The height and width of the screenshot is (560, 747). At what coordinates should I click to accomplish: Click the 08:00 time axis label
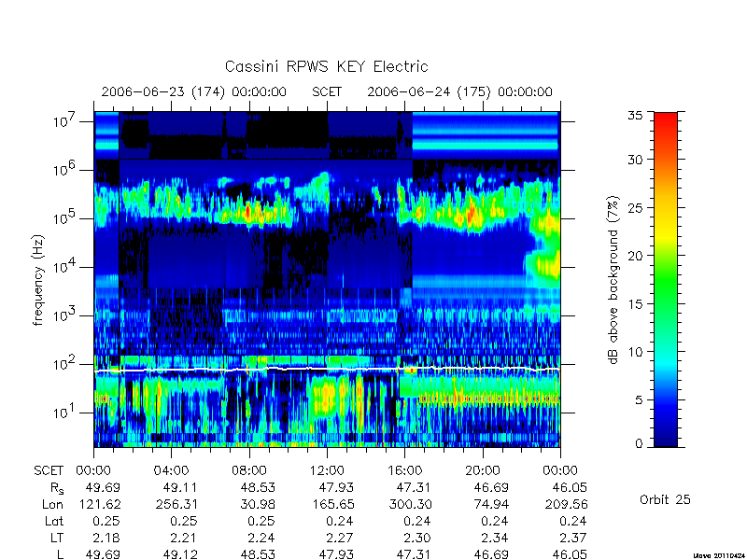pyautogui.click(x=248, y=470)
